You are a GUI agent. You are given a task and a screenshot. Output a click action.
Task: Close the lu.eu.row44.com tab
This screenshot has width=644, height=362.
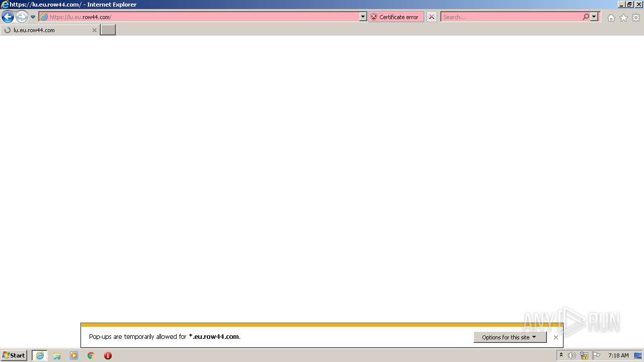coord(94,30)
